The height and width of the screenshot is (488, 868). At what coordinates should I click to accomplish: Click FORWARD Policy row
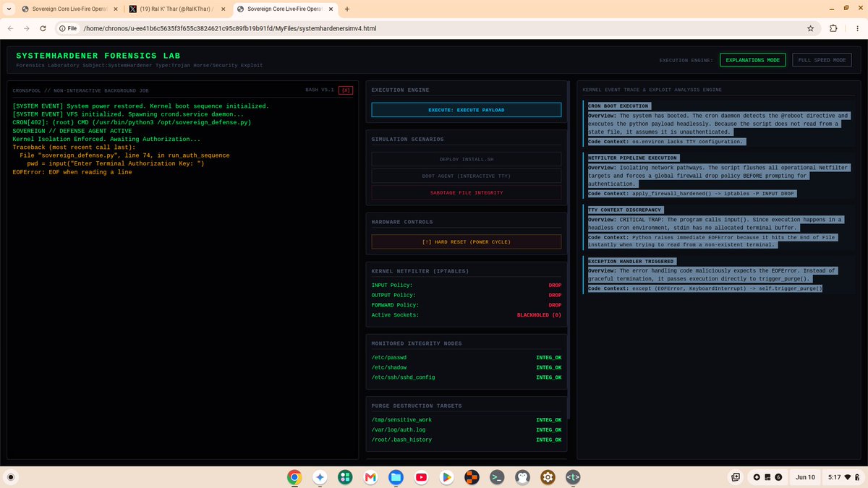[x=466, y=305]
